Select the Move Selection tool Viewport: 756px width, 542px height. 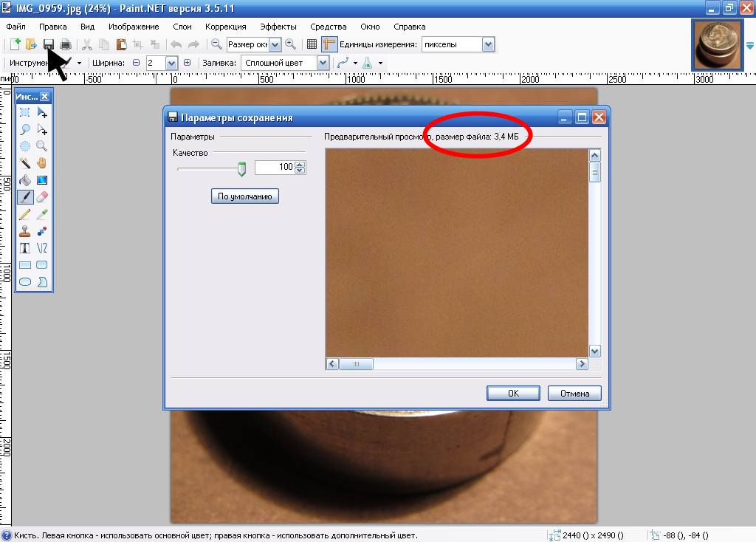(x=42, y=130)
